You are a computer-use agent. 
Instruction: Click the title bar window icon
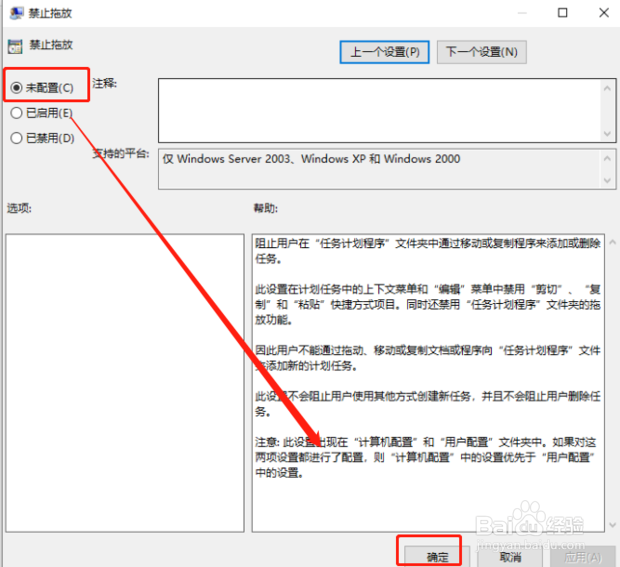pyautogui.click(x=17, y=13)
